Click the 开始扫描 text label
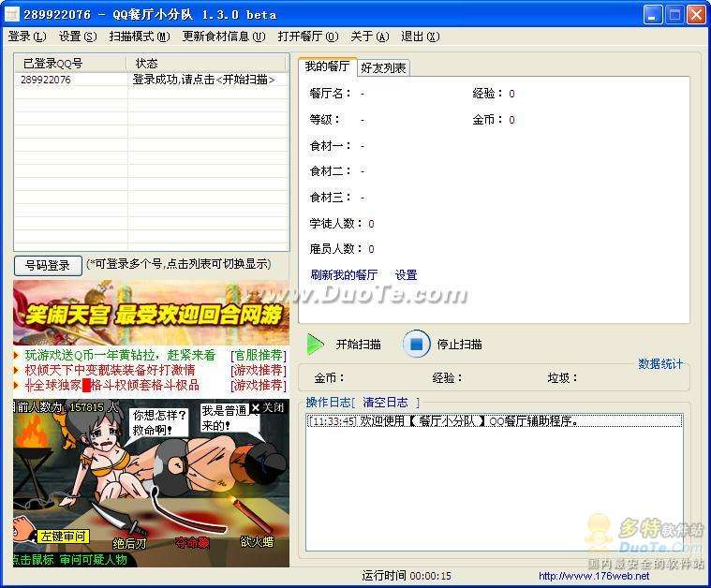711x588 pixels. 358,345
